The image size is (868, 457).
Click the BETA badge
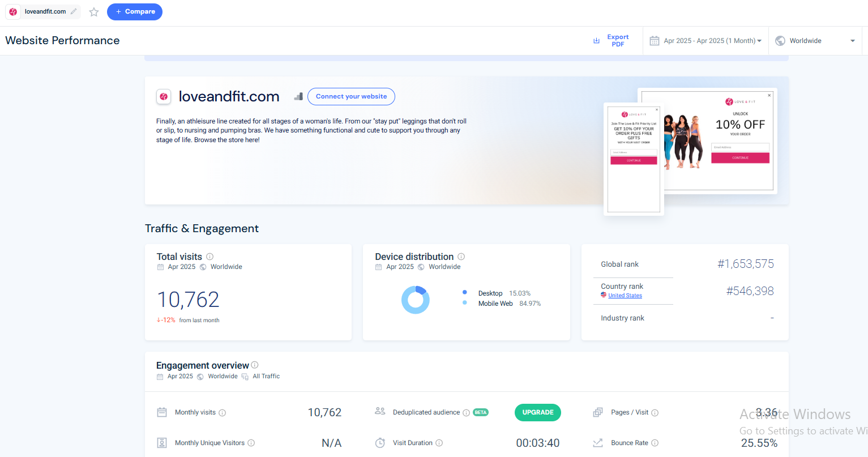click(481, 412)
